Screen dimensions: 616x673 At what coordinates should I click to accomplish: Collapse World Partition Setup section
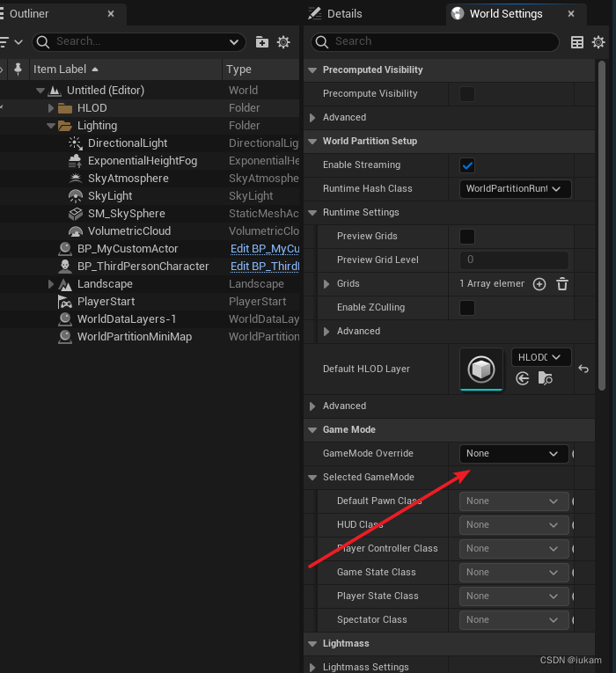tap(312, 142)
